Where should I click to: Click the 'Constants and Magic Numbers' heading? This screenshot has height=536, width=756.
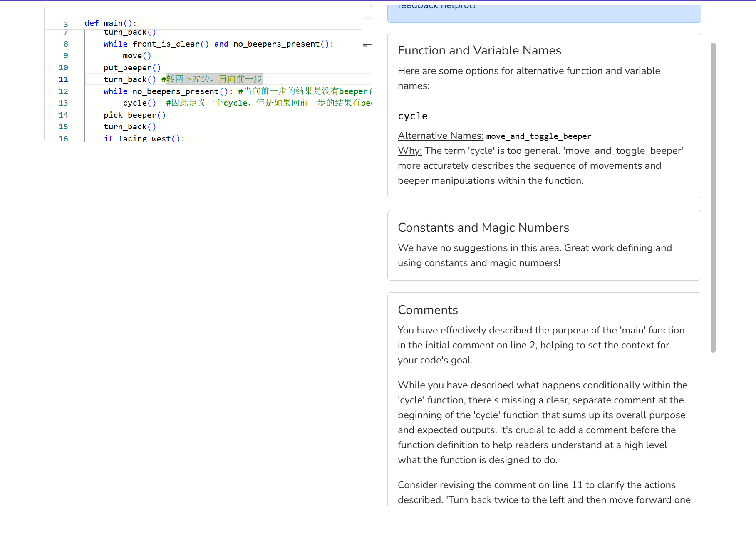(x=483, y=227)
